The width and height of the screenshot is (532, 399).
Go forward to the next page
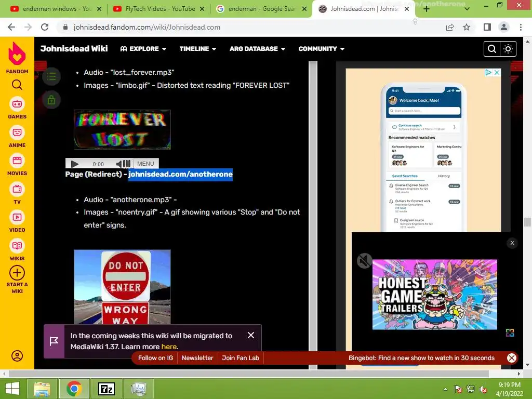pyautogui.click(x=28, y=27)
